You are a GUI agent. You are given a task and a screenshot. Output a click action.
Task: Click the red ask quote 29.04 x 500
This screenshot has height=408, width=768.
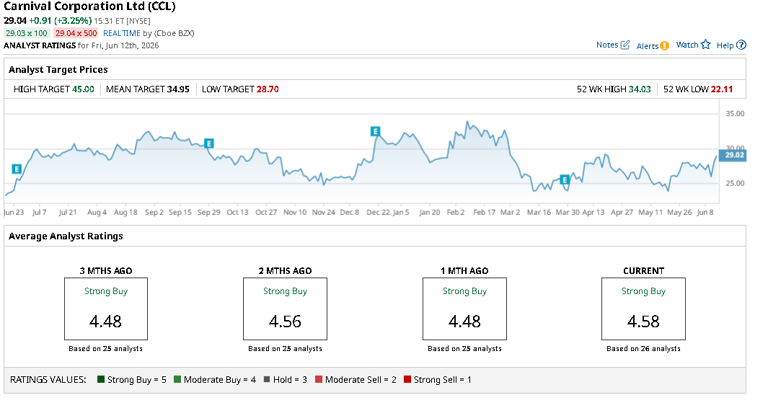click(76, 33)
